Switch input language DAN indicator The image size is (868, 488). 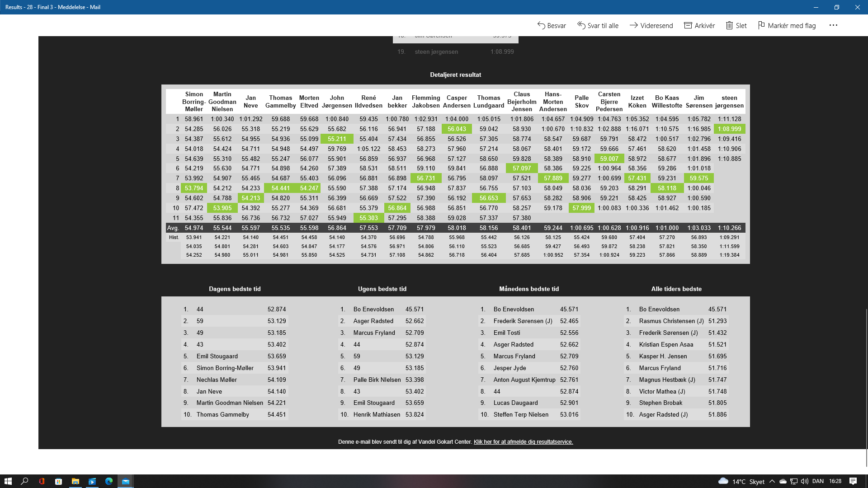[818, 481]
